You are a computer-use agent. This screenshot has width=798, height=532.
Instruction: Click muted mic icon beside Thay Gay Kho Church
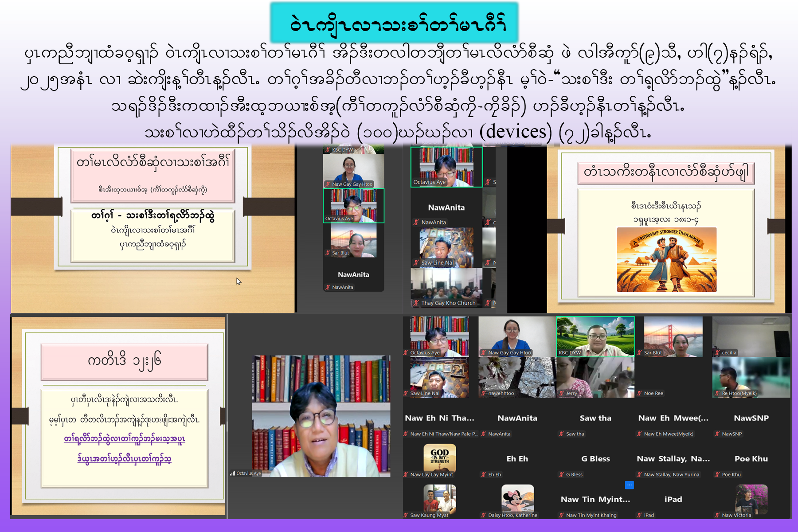[416, 303]
